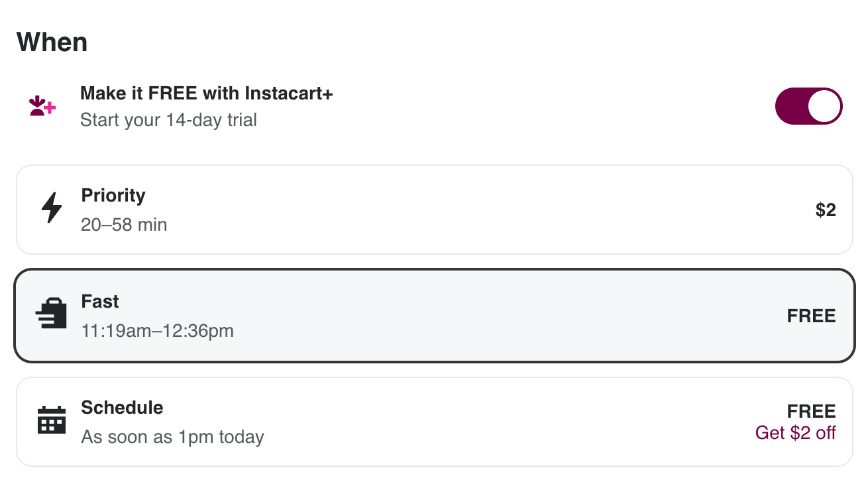
Task: Click the shopping bag icon beside Fast
Action: pyautogui.click(x=52, y=314)
